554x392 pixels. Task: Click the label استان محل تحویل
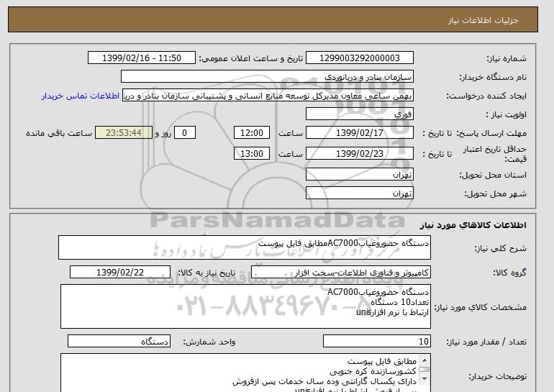coord(493,176)
